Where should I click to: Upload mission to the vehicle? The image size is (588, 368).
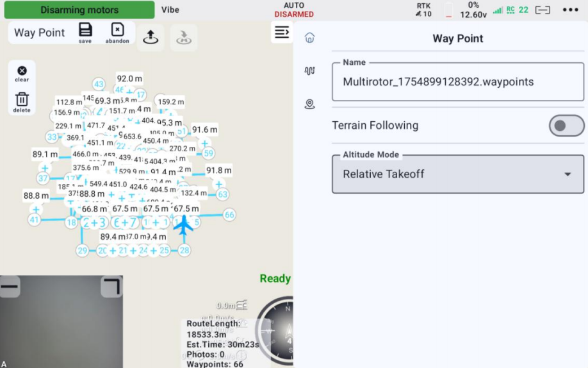coord(151,37)
